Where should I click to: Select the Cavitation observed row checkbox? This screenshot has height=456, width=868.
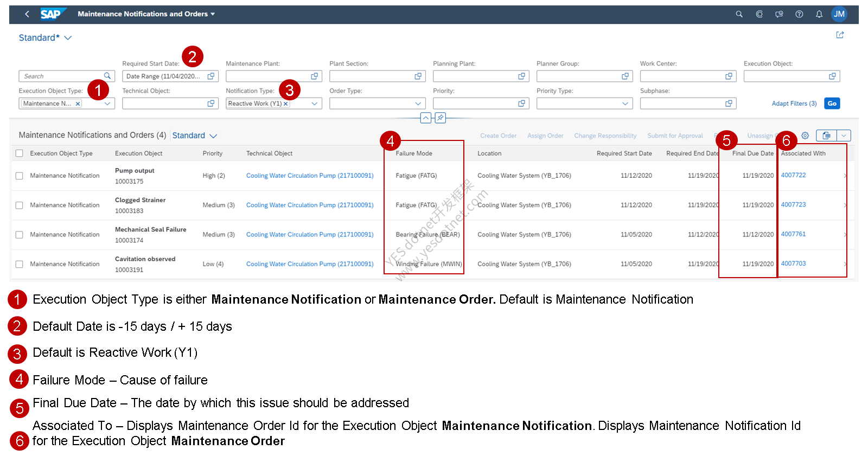[20, 264]
